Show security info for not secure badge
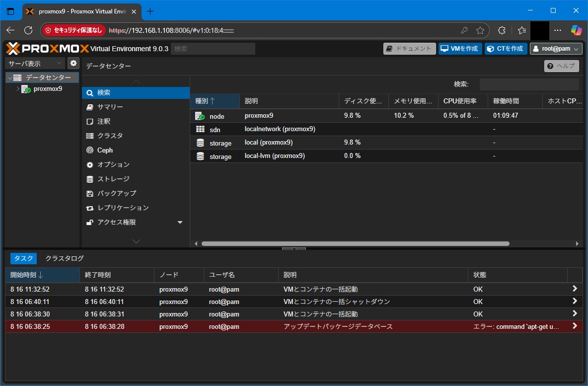588x386 pixels. pyautogui.click(x=73, y=30)
